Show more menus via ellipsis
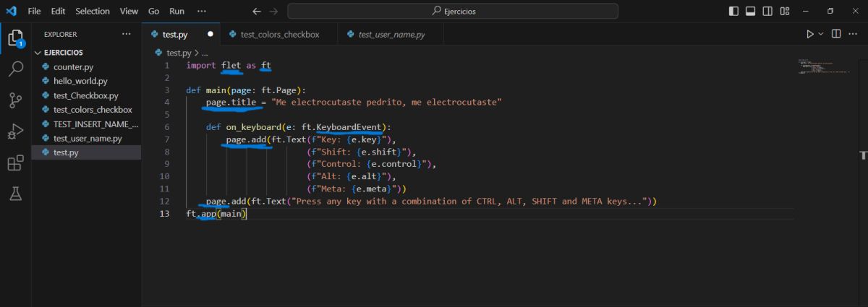Screen dimensions: 868x307 [202, 12]
